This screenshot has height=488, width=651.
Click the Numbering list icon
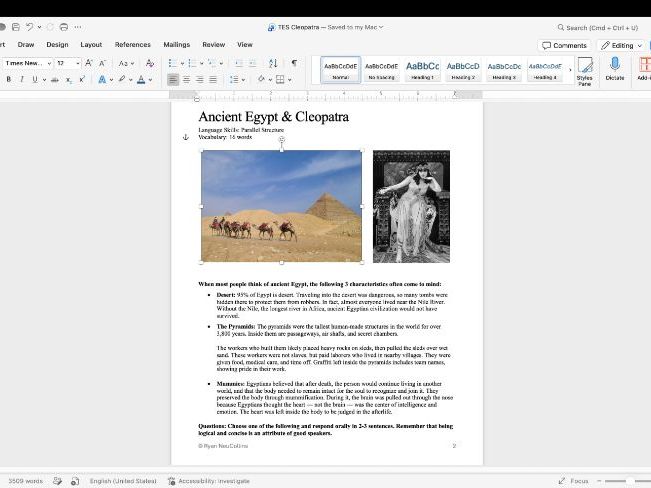pyautogui.click(x=192, y=63)
